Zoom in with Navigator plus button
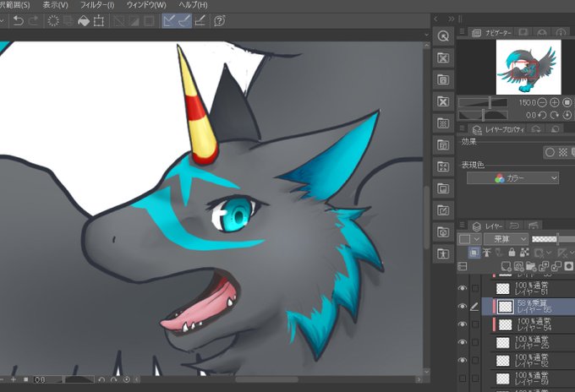Screen dimensions: 575x392 [x=554, y=102]
